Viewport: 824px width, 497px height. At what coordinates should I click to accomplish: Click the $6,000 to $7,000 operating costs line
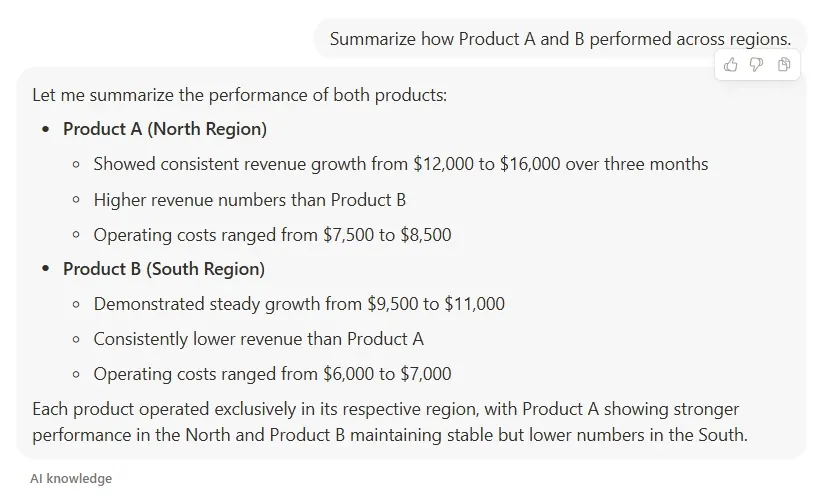pos(272,374)
